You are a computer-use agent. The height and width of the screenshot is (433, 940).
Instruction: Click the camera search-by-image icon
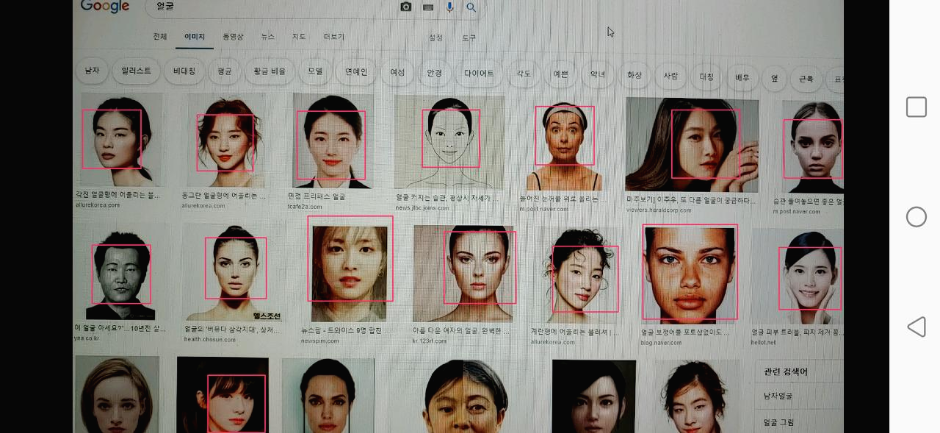pos(406,7)
